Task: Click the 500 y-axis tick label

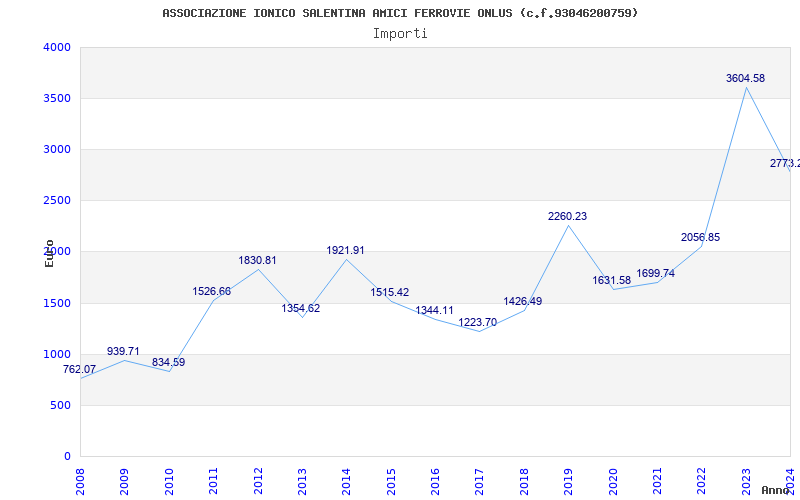Action: point(61,406)
